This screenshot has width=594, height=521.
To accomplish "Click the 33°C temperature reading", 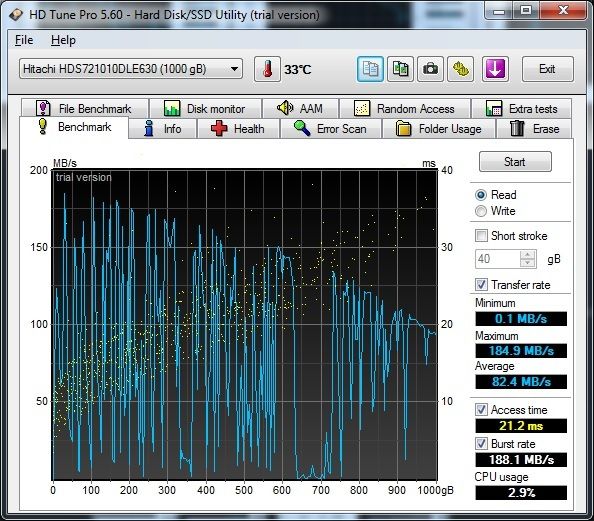I will pos(298,70).
